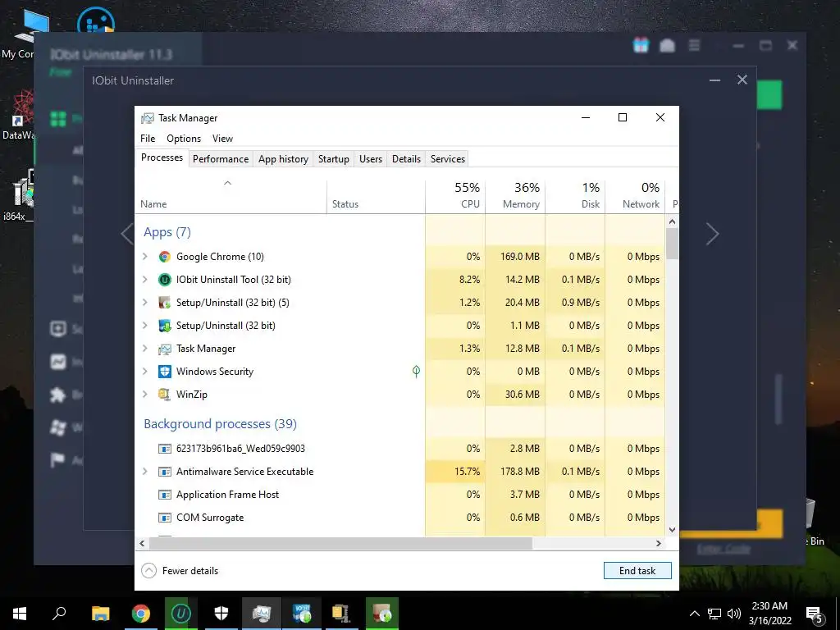Image resolution: width=840 pixels, height=630 pixels.
Task: Open IObit Uninstaller hamburger menu icon
Action: 694,46
